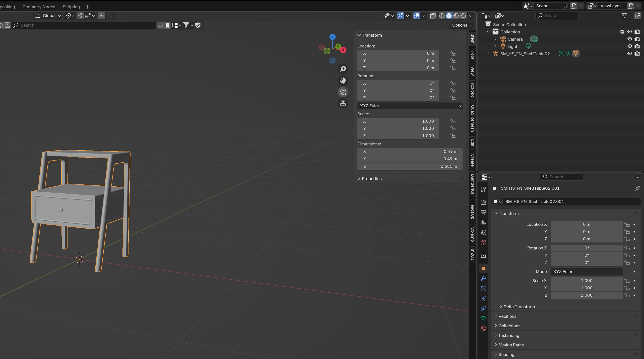644x359 pixels.
Task: Open the BlenderKit sidebar tab
Action: tap(473, 184)
